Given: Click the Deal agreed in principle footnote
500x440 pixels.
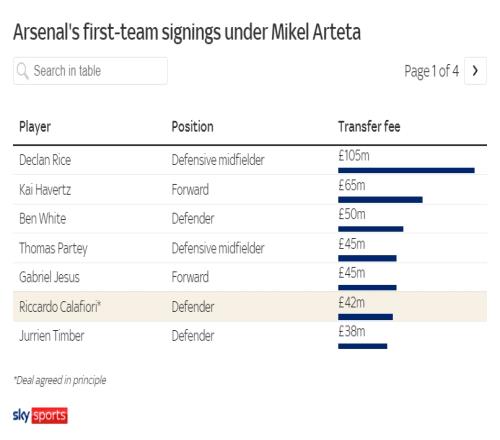Looking at the screenshot, I should [x=60, y=380].
